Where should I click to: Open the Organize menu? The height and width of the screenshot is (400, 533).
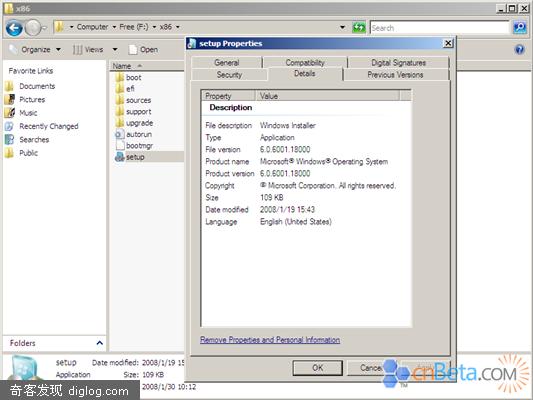click(x=41, y=50)
